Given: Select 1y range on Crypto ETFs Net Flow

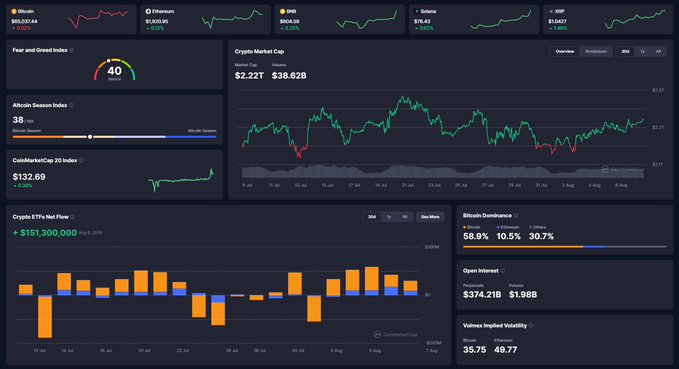Looking at the screenshot, I should 389,217.
